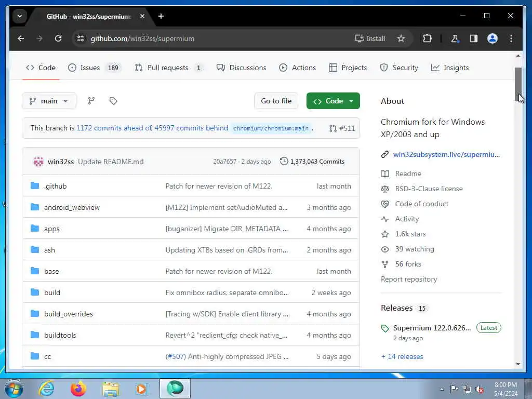The height and width of the screenshot is (399, 532).
Task: Open the Code of conduct link
Action: (422, 204)
